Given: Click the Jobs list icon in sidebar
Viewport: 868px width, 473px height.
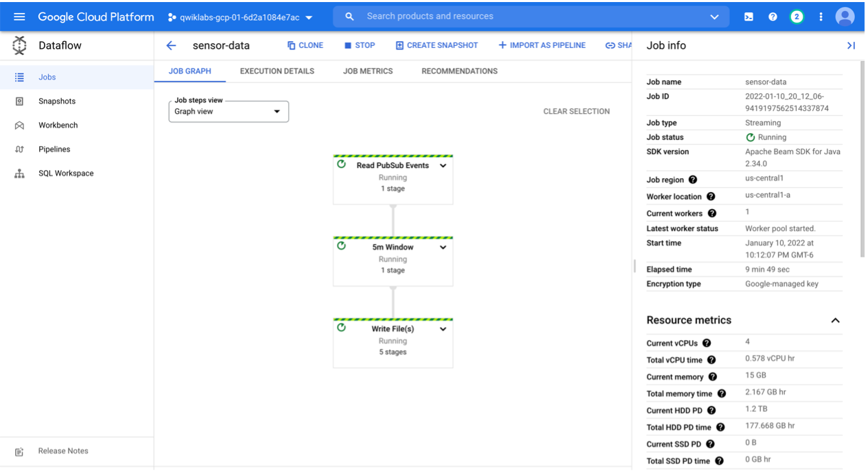Looking at the screenshot, I should click(x=20, y=77).
